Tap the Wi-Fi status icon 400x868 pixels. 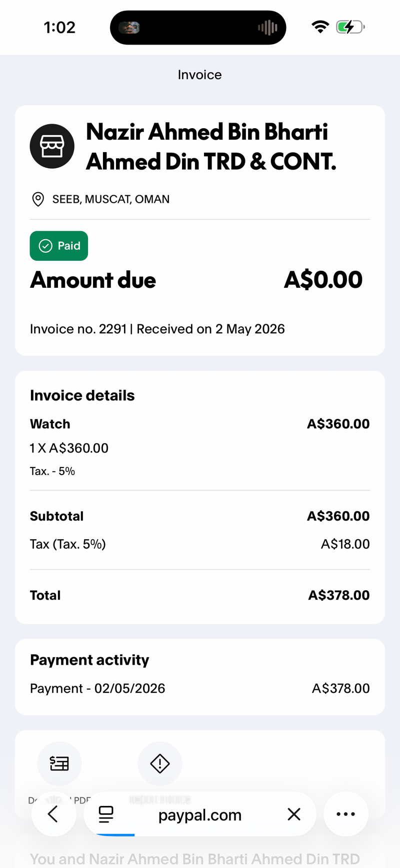click(320, 27)
